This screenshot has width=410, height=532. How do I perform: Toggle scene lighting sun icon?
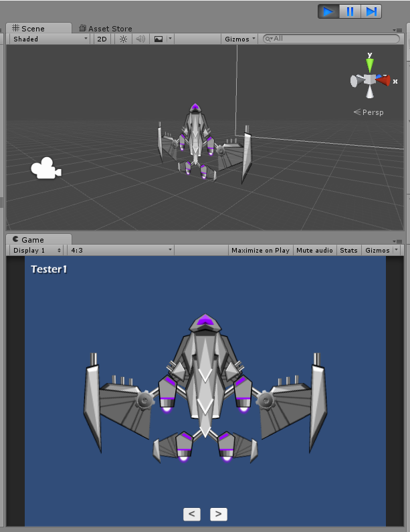[123, 39]
